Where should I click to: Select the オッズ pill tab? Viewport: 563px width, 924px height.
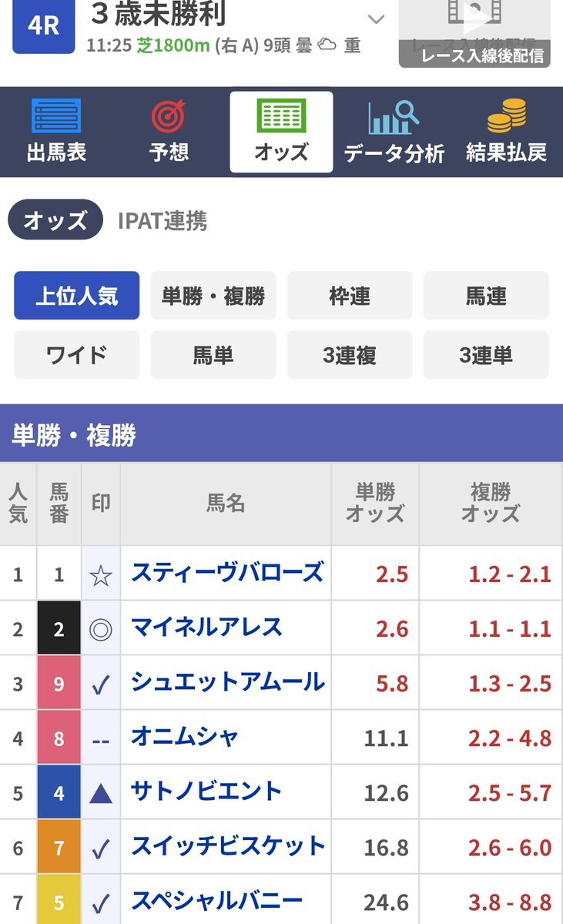[55, 220]
